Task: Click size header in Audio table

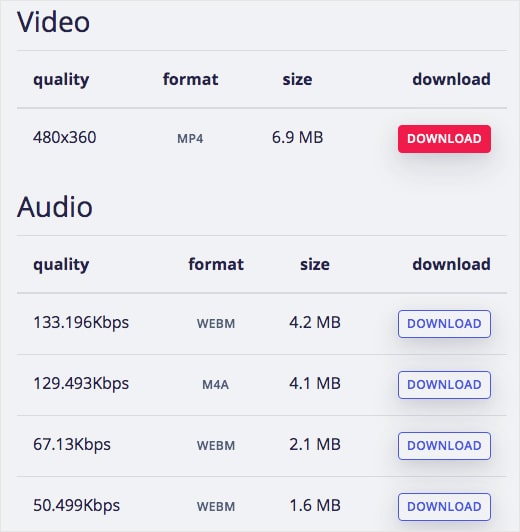Action: (315, 264)
